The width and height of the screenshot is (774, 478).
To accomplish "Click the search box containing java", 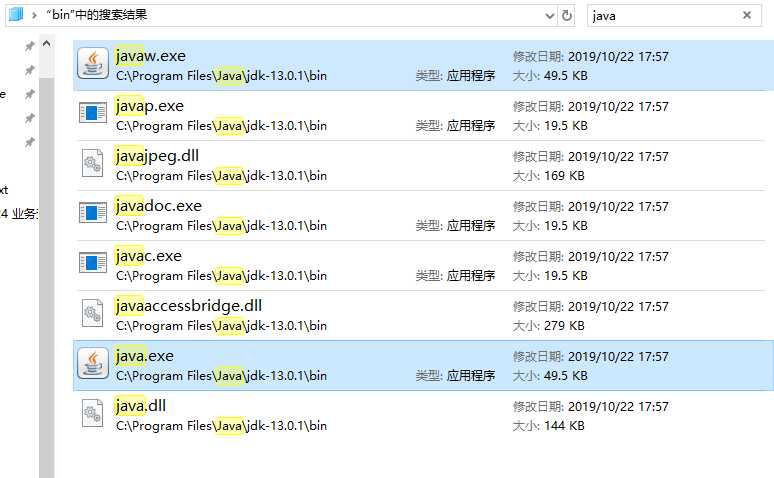I will click(x=674, y=16).
